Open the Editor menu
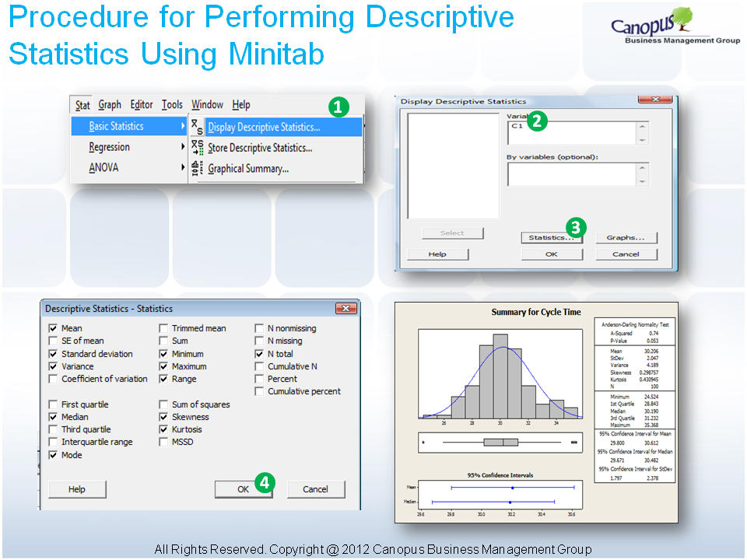The height and width of the screenshot is (560, 747). click(x=142, y=105)
